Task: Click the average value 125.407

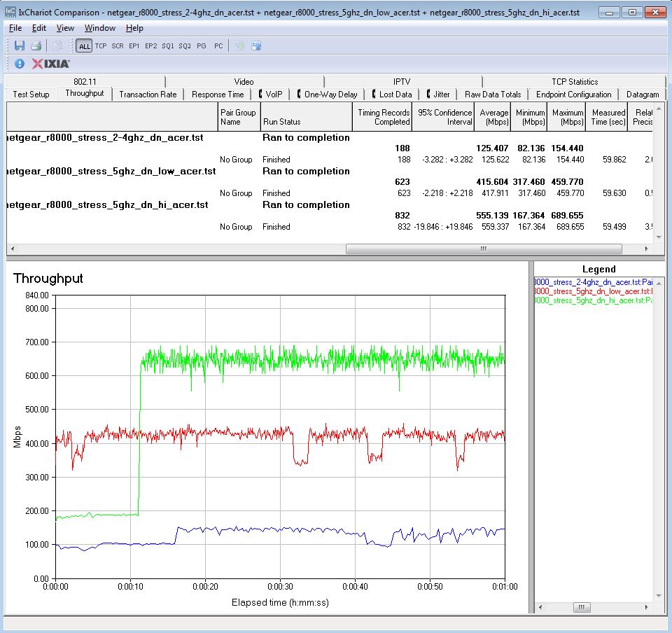Action: click(x=492, y=148)
